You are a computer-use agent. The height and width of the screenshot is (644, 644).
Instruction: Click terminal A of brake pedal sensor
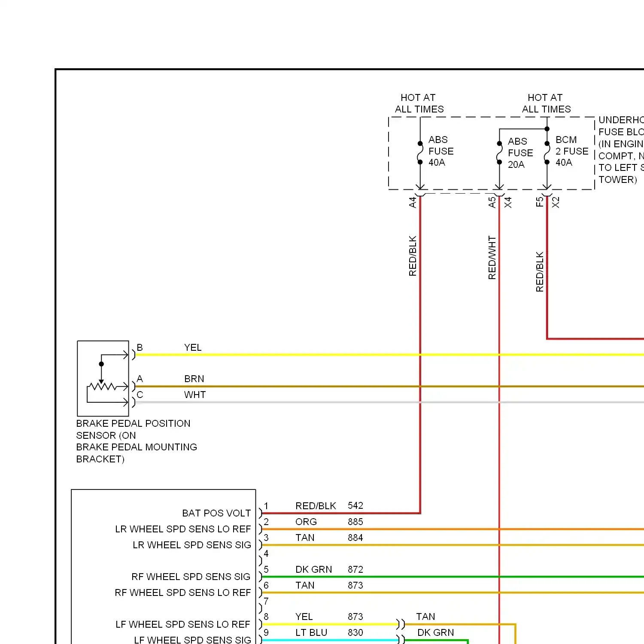(140, 379)
